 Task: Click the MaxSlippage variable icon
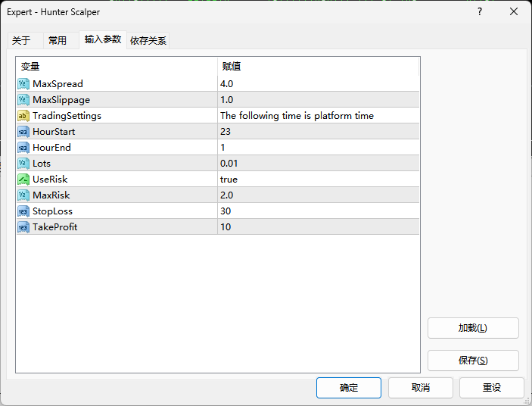(23, 100)
